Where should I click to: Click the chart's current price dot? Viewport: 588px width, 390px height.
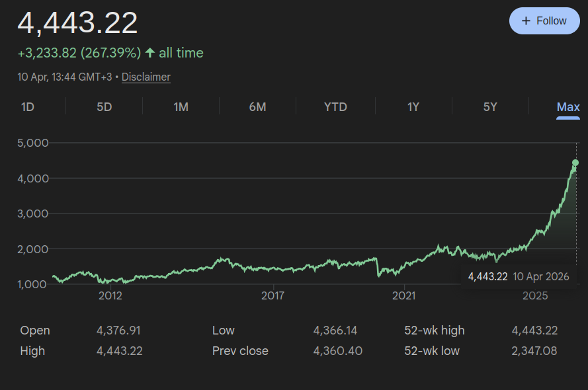click(x=575, y=163)
